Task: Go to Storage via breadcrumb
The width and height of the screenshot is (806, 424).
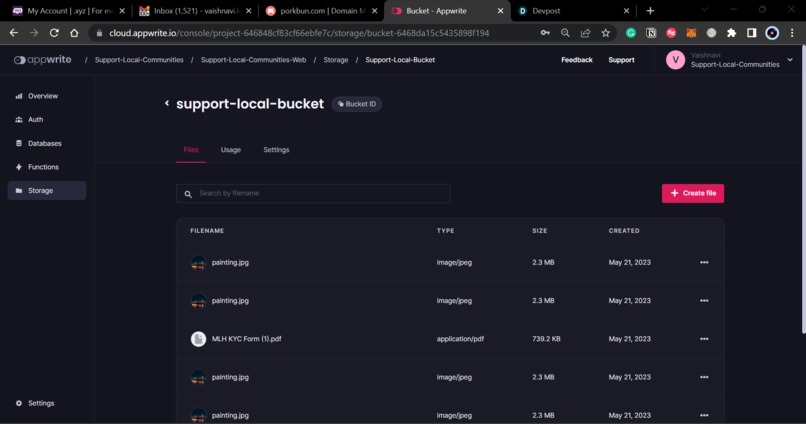Action: [x=336, y=60]
